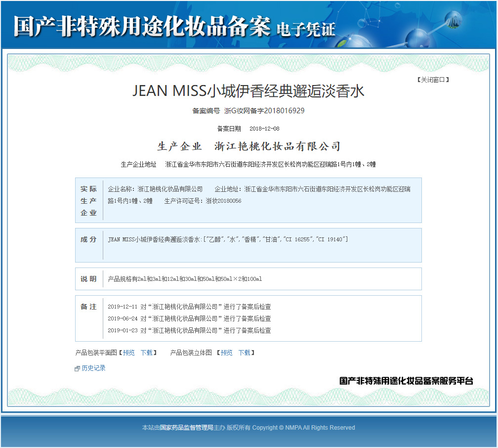Click the 2019-01-23 inspection remark
The width and height of the screenshot is (498, 448).
189,330
